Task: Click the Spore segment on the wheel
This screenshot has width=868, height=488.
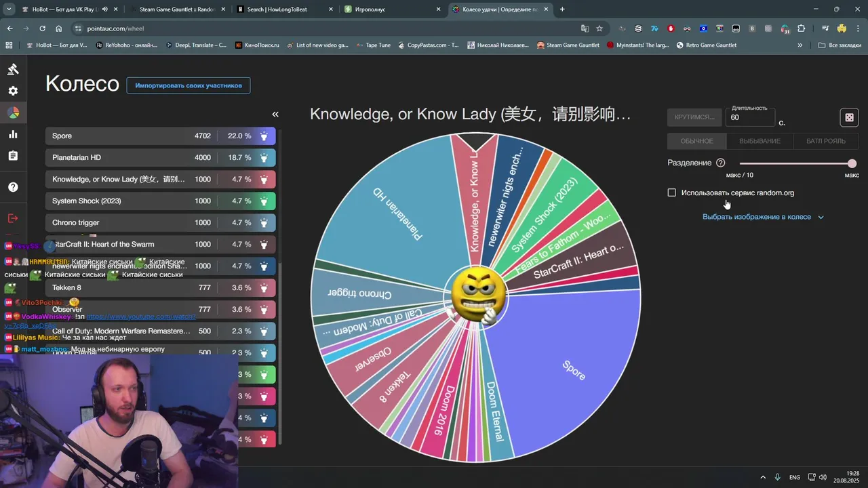Action: pyautogui.click(x=574, y=369)
